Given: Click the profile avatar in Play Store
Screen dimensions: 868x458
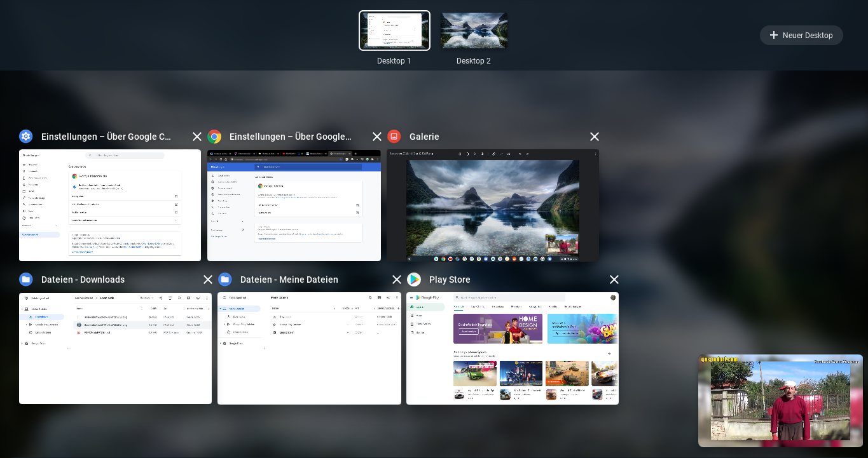Looking at the screenshot, I should point(613,297).
